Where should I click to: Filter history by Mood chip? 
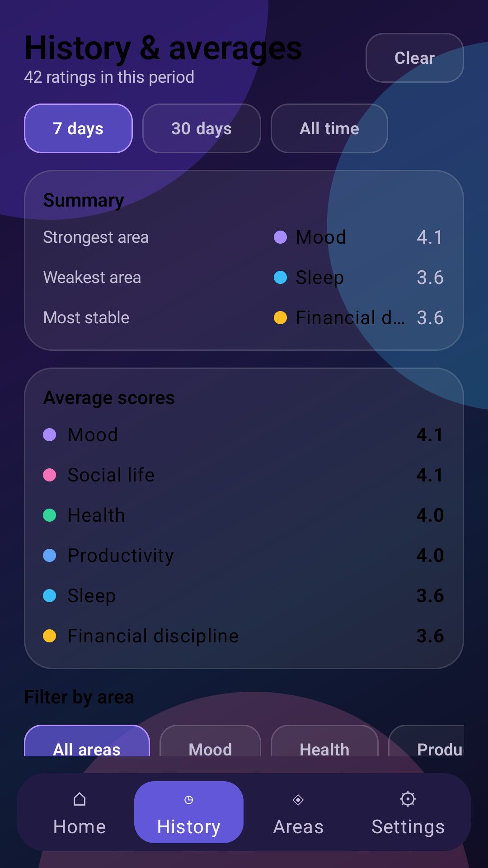pyautogui.click(x=210, y=741)
